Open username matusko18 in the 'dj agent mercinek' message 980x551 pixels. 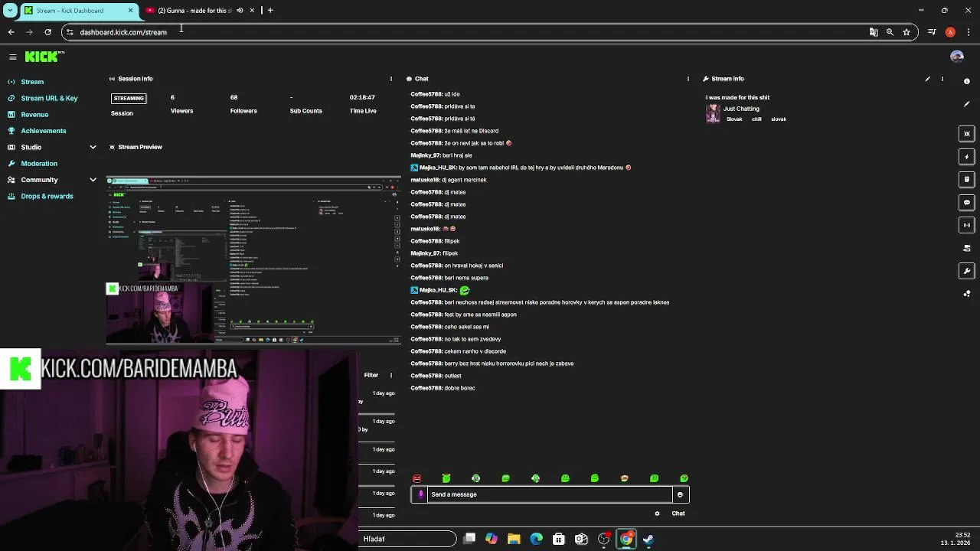click(425, 180)
